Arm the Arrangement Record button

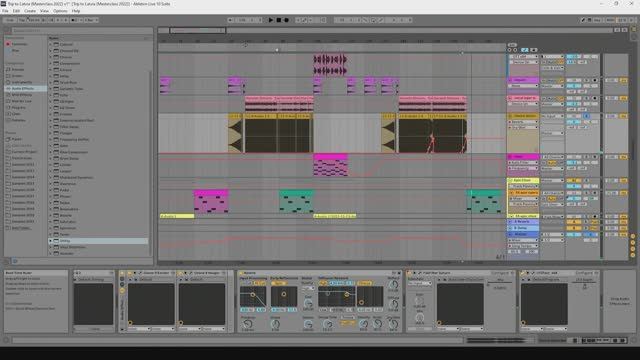point(286,20)
